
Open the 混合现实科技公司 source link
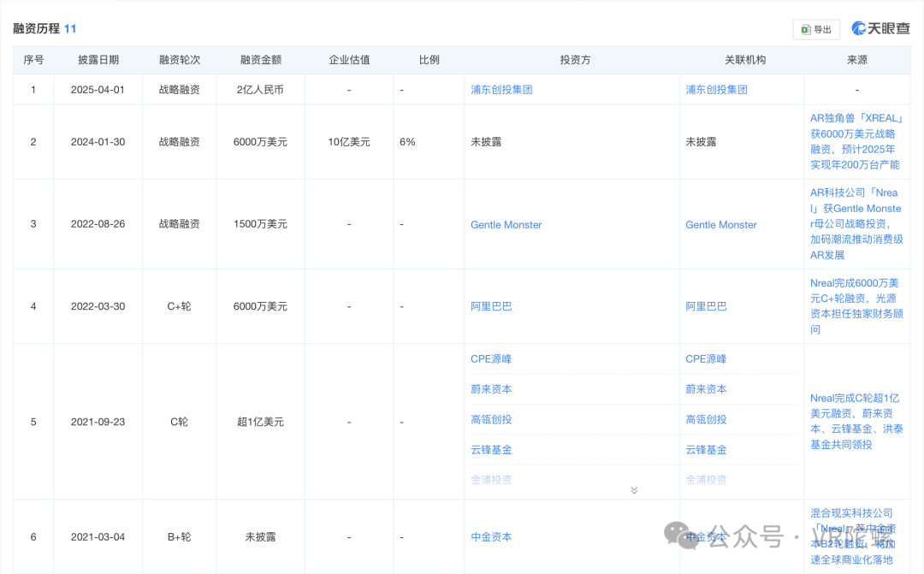[853, 536]
